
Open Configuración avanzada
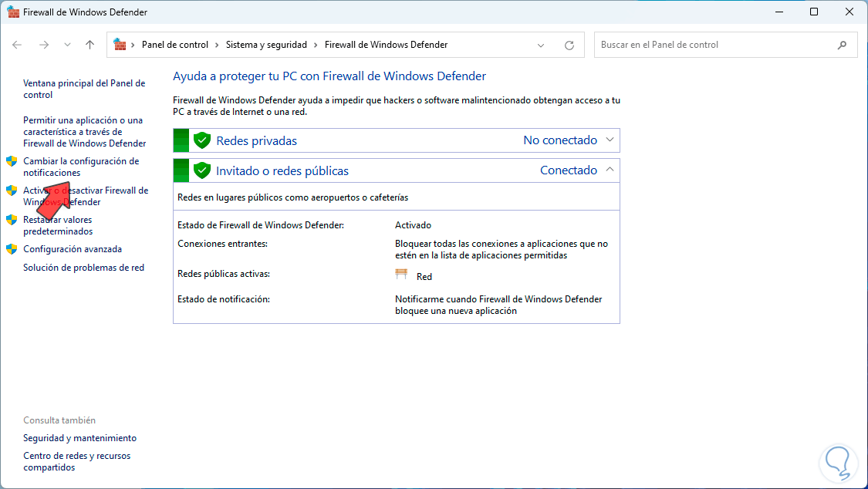click(73, 249)
